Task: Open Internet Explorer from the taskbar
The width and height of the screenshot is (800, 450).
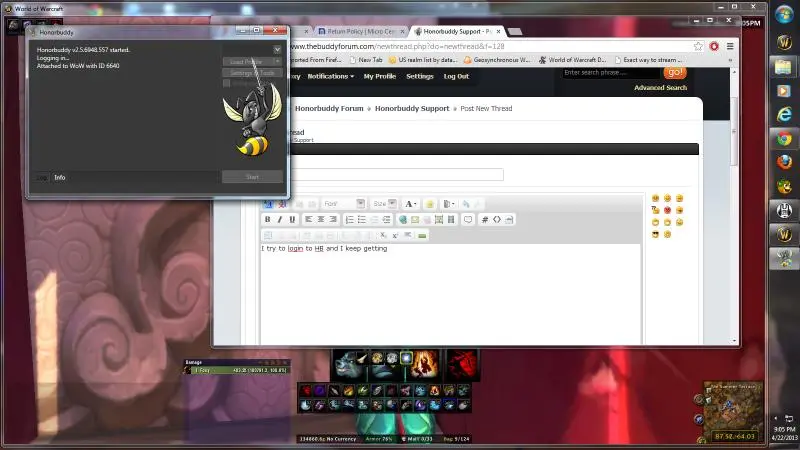Action: pyautogui.click(x=784, y=114)
